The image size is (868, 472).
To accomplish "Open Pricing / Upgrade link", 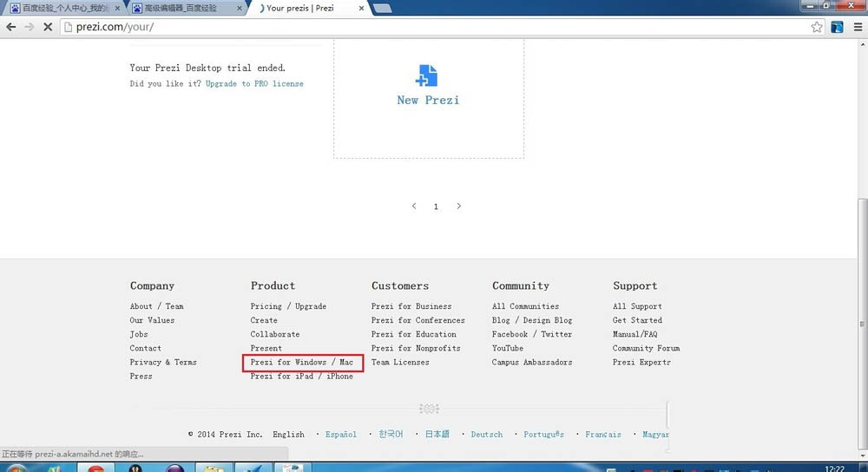I will pos(288,306).
